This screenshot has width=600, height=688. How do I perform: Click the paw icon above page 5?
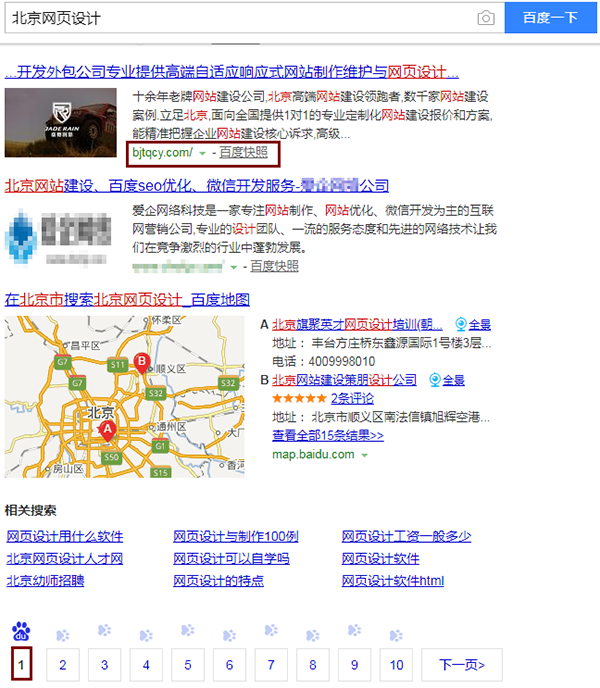click(187, 633)
